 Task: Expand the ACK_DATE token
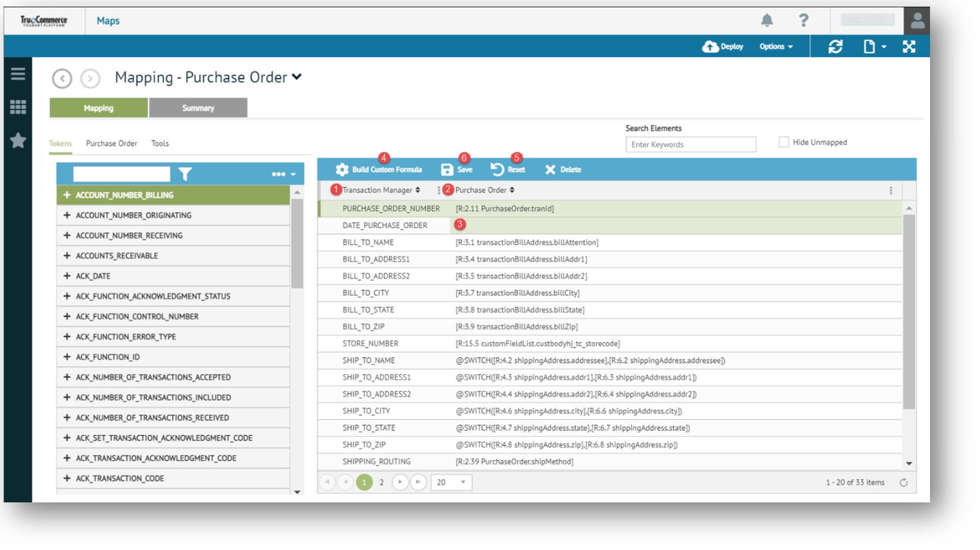(x=67, y=276)
